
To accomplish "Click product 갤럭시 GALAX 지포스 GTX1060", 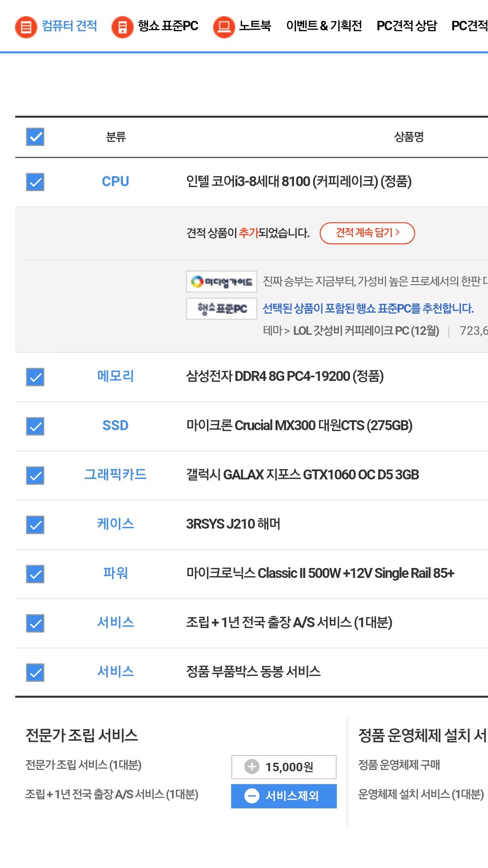I will (x=302, y=475).
